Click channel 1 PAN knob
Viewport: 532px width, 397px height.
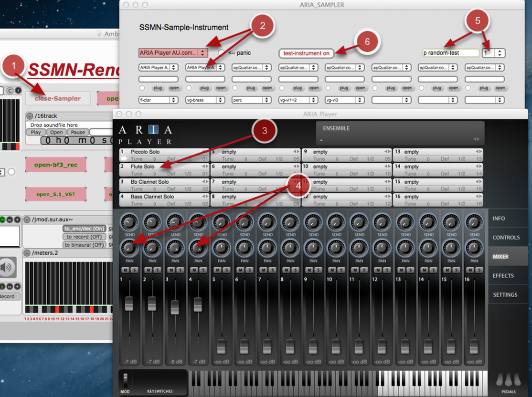click(x=129, y=248)
